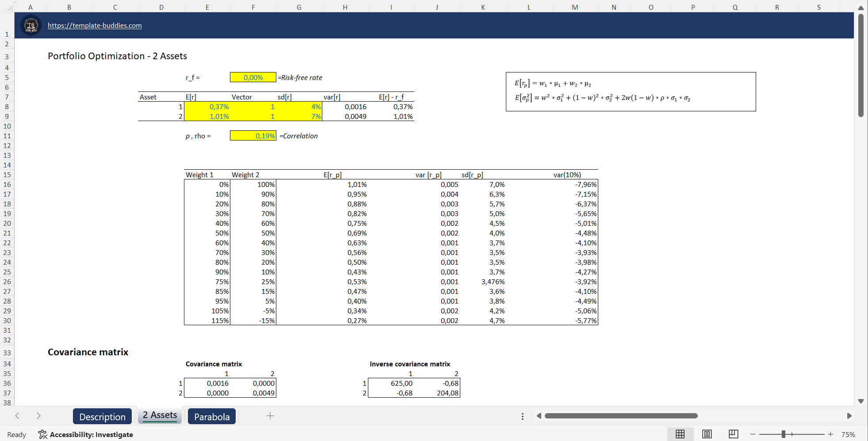Select the var(10%) value -7,96%
The width and height of the screenshot is (868, 441).
pyautogui.click(x=574, y=184)
